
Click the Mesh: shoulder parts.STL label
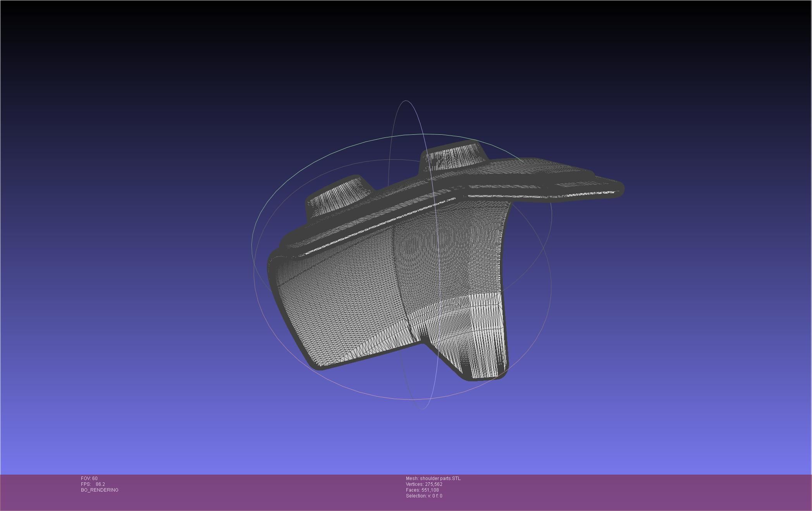click(433, 478)
